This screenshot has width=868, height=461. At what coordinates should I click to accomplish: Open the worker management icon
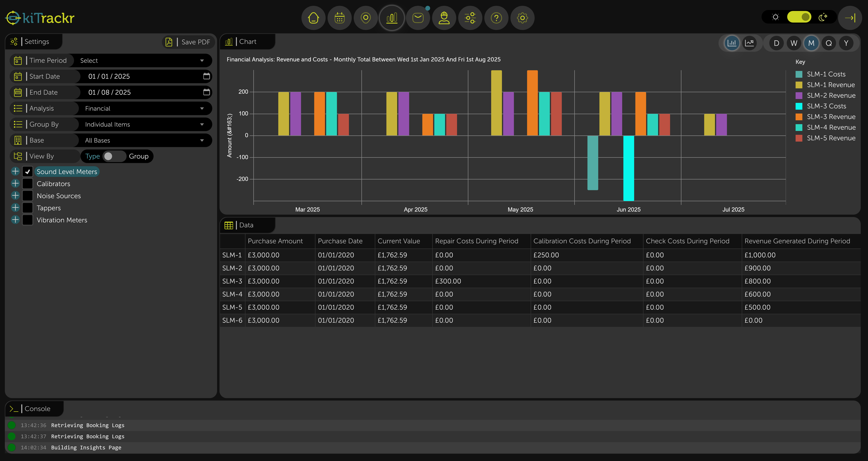(444, 18)
